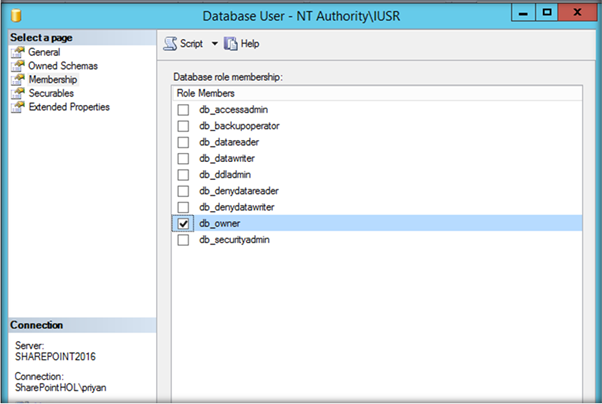
Task: Tick the db_ddladmin role checkbox
Action: pyautogui.click(x=183, y=175)
